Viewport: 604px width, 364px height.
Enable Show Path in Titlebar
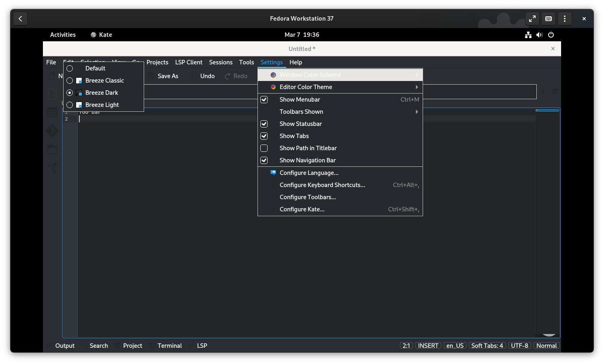coord(264,148)
